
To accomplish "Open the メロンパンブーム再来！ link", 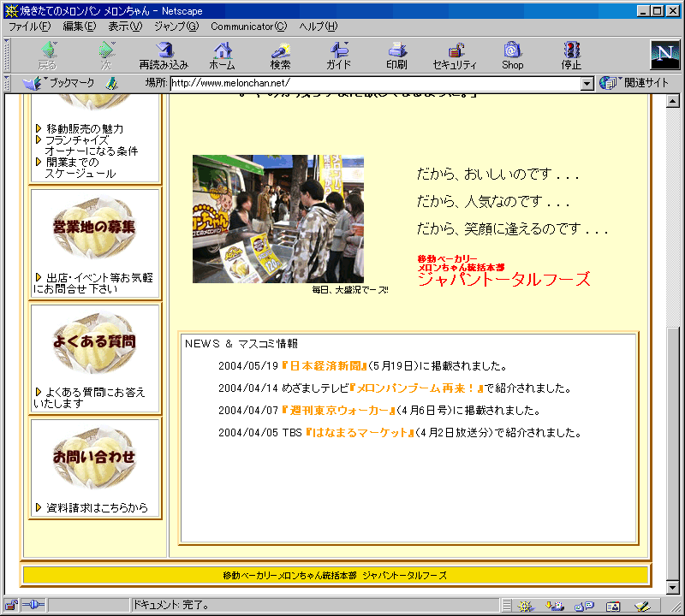I will (417, 388).
